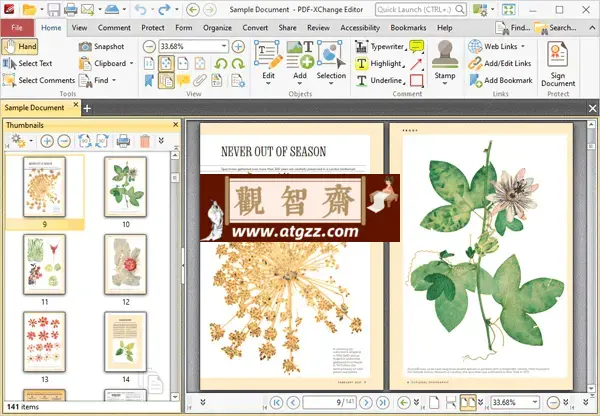Select page 10 thumbnail
600x416 pixels.
coord(126,187)
